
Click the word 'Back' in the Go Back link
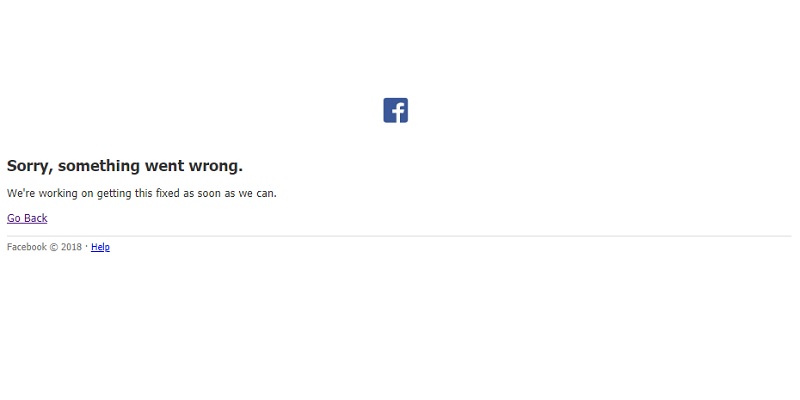35,218
